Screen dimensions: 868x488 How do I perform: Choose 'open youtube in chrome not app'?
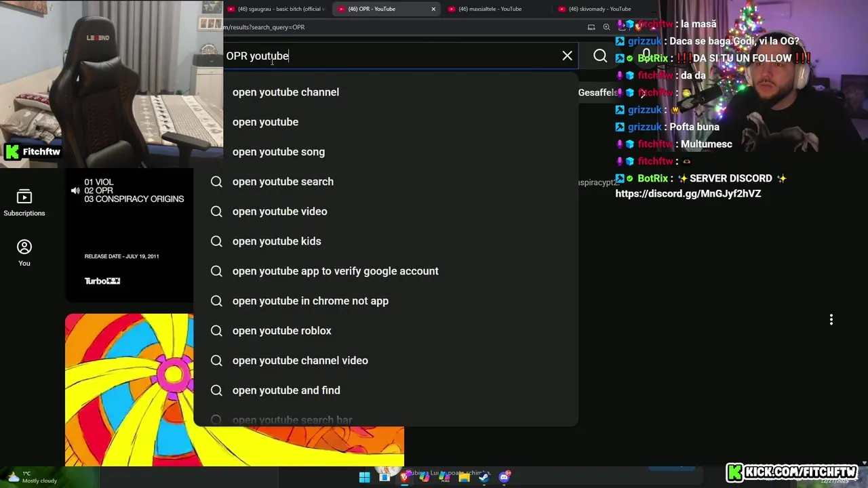click(x=386, y=301)
